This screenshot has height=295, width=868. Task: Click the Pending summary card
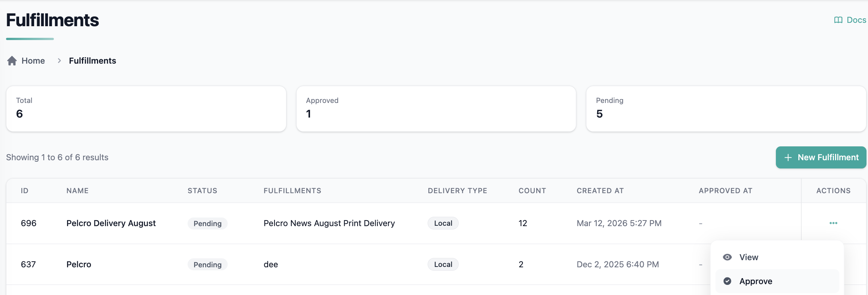(726, 109)
